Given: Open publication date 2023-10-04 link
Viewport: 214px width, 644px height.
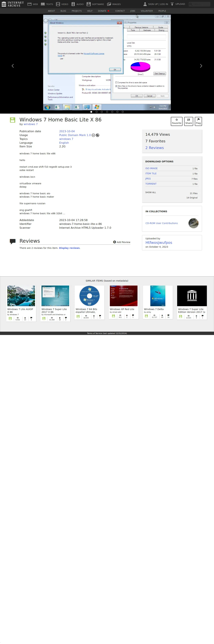Looking at the screenshot, I should 67,131.
